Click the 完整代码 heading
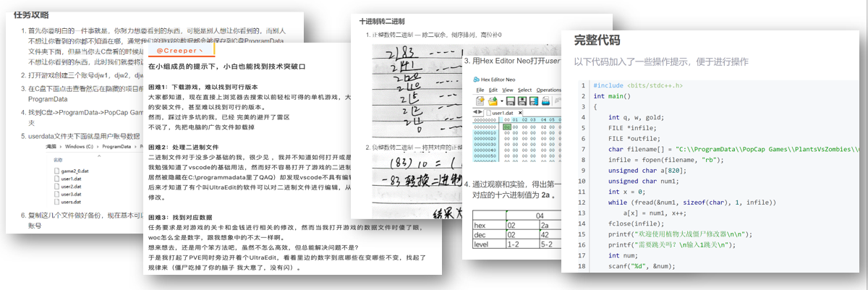This screenshot has width=868, height=290. [597, 40]
